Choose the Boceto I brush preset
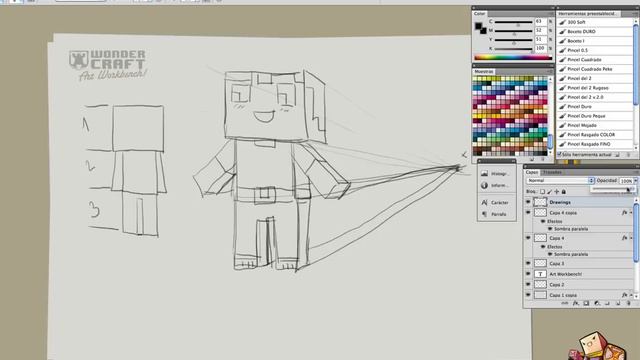Screen dimensions: 640x360 pyautogui.click(x=595, y=41)
